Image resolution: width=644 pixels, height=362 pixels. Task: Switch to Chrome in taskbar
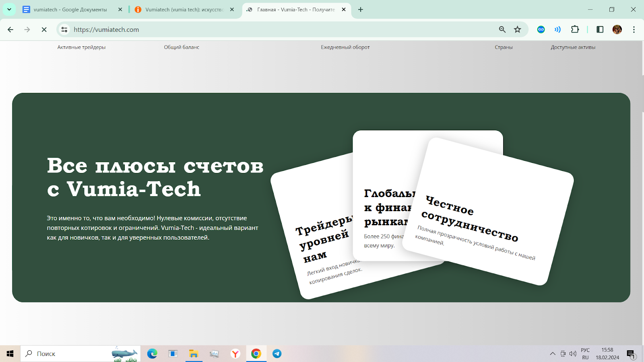pos(256,354)
